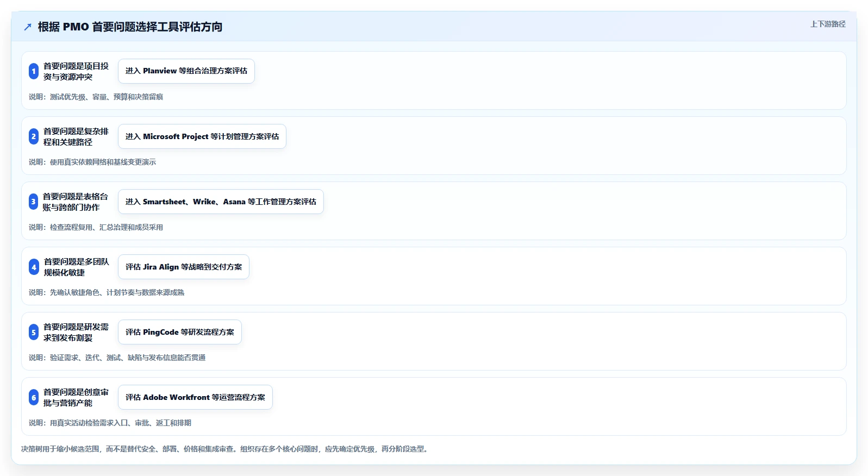Click step badge number 6

point(34,397)
